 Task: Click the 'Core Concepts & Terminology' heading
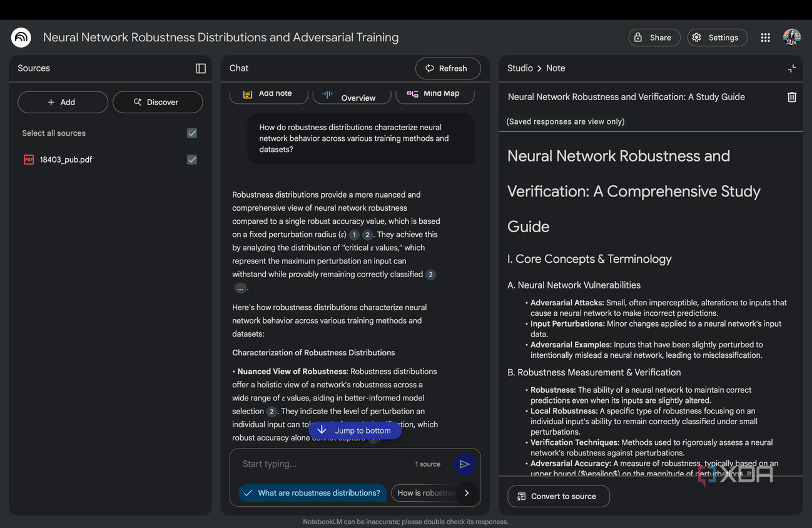[x=589, y=259]
